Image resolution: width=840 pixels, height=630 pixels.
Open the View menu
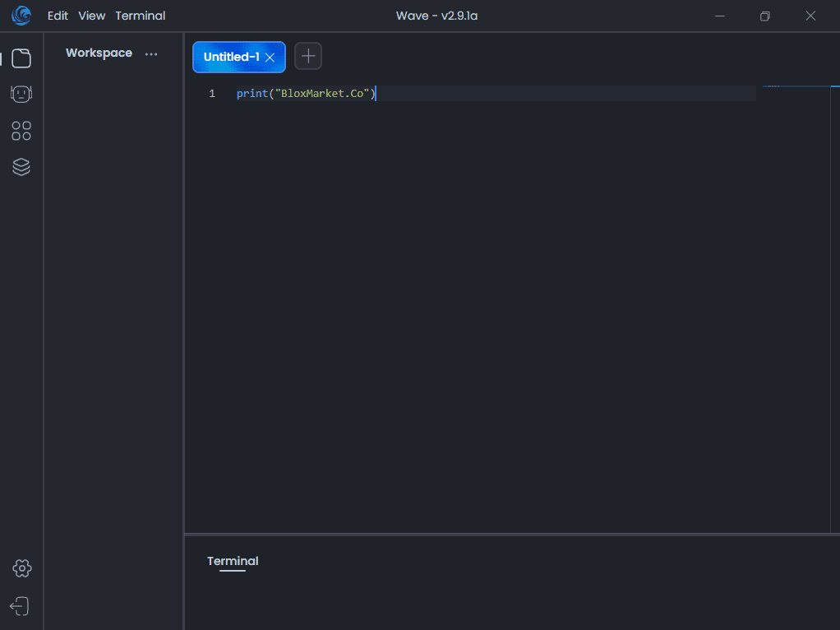click(x=91, y=16)
